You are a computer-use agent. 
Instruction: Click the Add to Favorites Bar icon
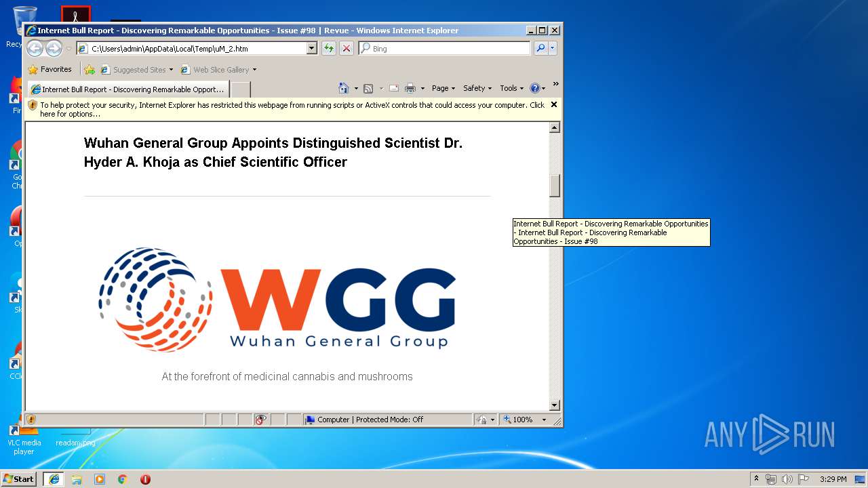pyautogui.click(x=90, y=69)
